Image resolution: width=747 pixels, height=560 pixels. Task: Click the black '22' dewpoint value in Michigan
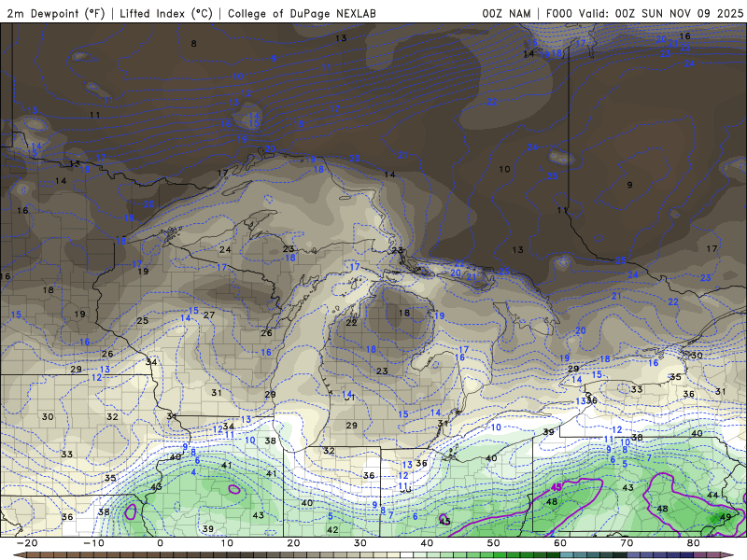[351, 323]
